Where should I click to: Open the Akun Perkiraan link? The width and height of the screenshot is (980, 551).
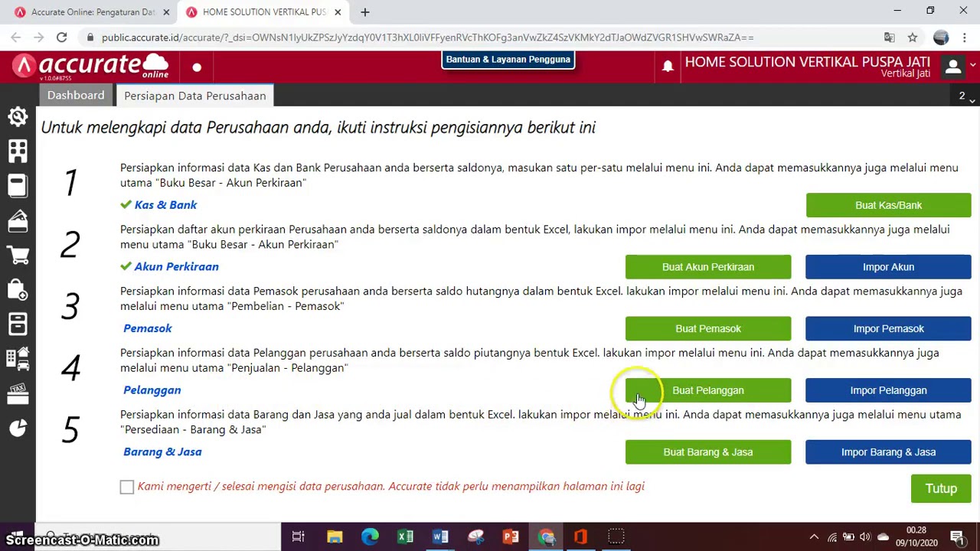click(176, 266)
